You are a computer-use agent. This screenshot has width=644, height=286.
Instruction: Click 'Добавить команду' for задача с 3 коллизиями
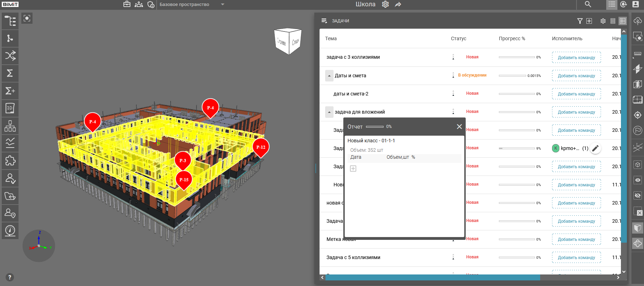tap(576, 57)
